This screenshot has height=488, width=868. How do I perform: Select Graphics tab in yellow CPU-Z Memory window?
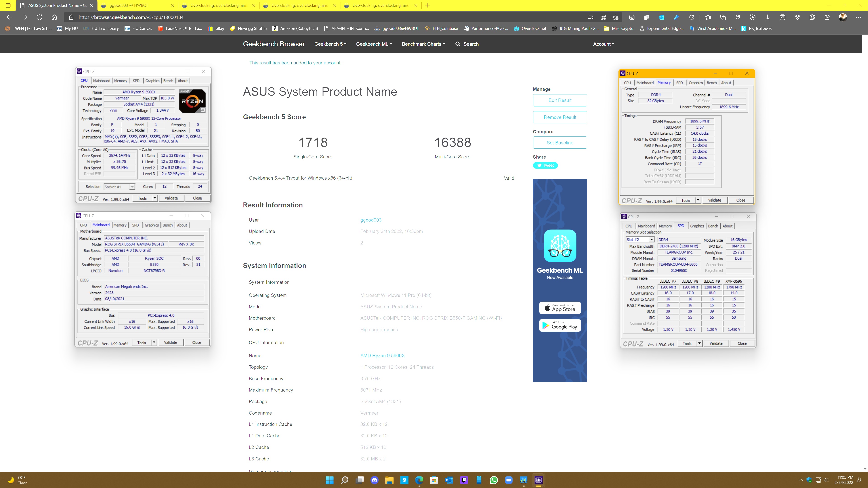pyautogui.click(x=696, y=83)
